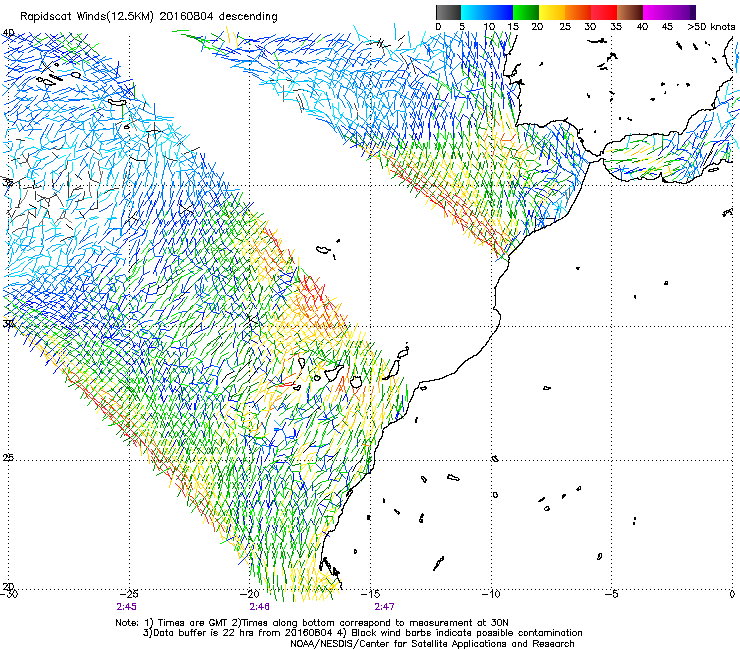The image size is (740, 650).
Task: Click the '-15' longitude axis label
Action: point(370,594)
